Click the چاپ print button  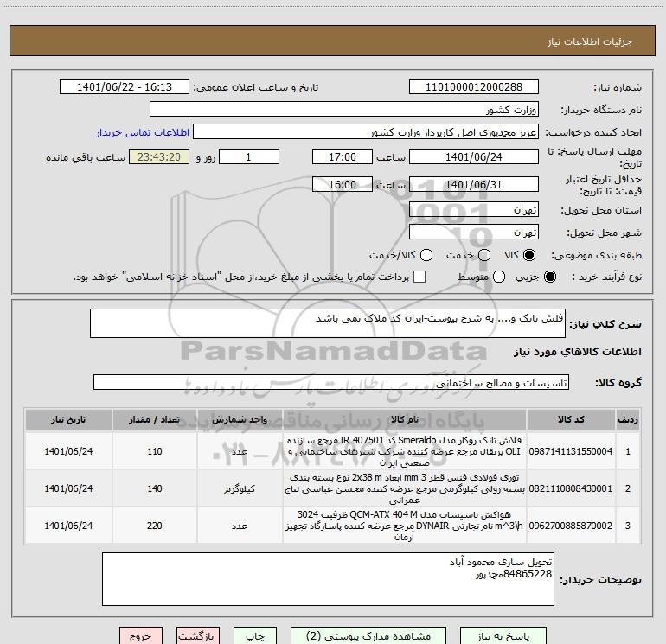coord(255,636)
